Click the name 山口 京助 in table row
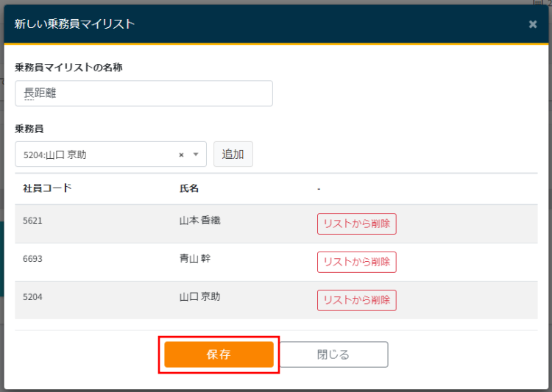 (x=199, y=297)
